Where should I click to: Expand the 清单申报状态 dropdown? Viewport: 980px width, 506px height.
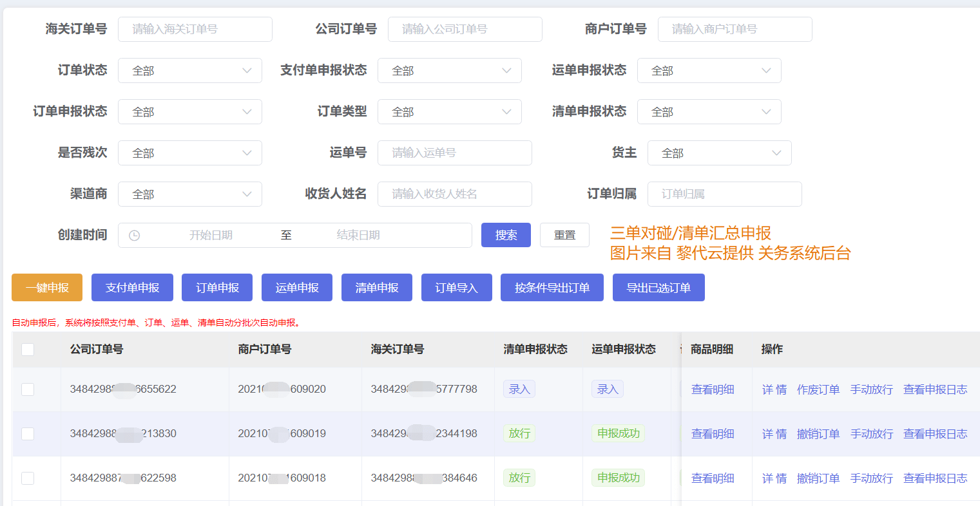point(709,111)
